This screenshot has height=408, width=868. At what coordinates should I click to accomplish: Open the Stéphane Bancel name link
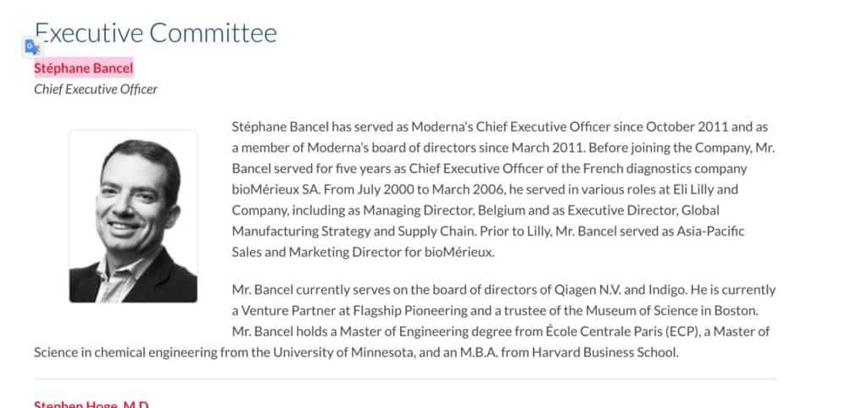click(x=83, y=68)
